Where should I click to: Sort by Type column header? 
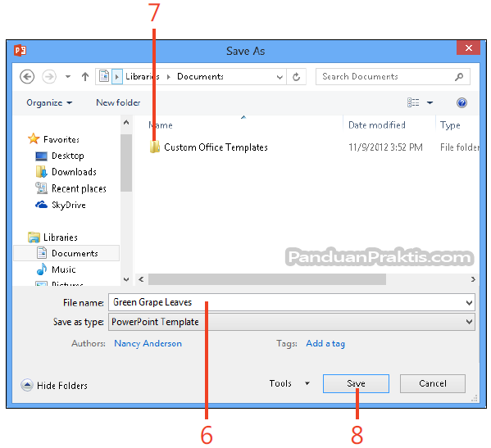(x=450, y=125)
